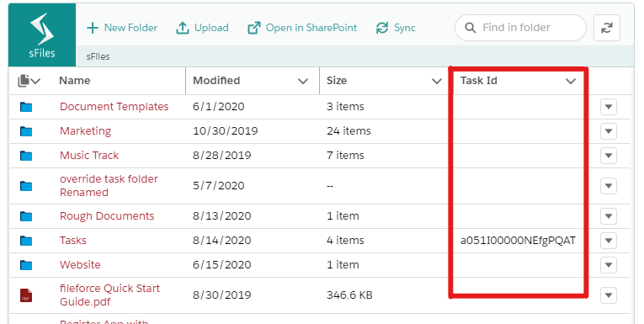Focus the Find in folder search box
This screenshot has width=644, height=324.
click(520, 28)
